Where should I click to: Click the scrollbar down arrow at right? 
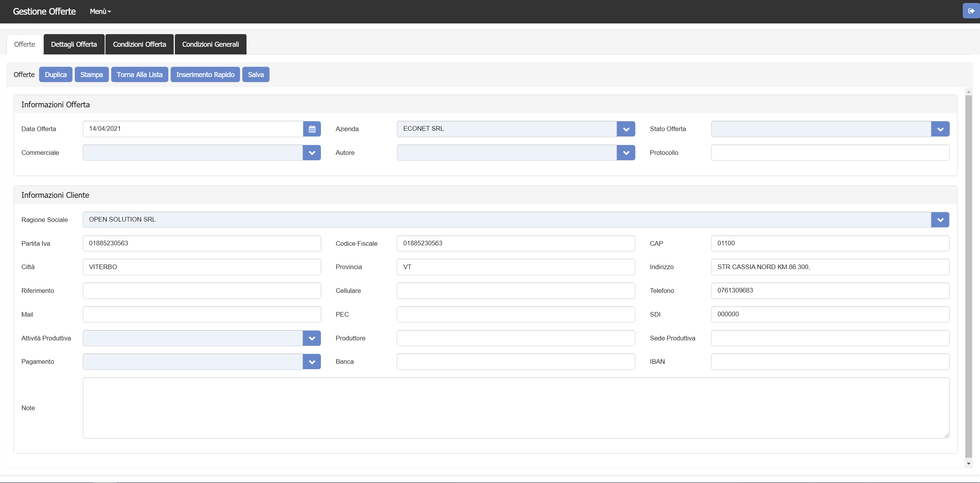coord(968,463)
